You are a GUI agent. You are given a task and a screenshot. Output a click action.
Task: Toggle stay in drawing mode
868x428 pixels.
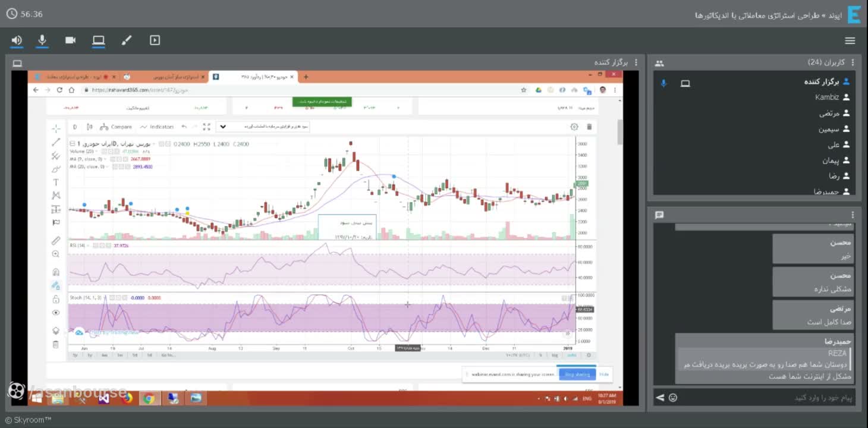click(x=56, y=285)
